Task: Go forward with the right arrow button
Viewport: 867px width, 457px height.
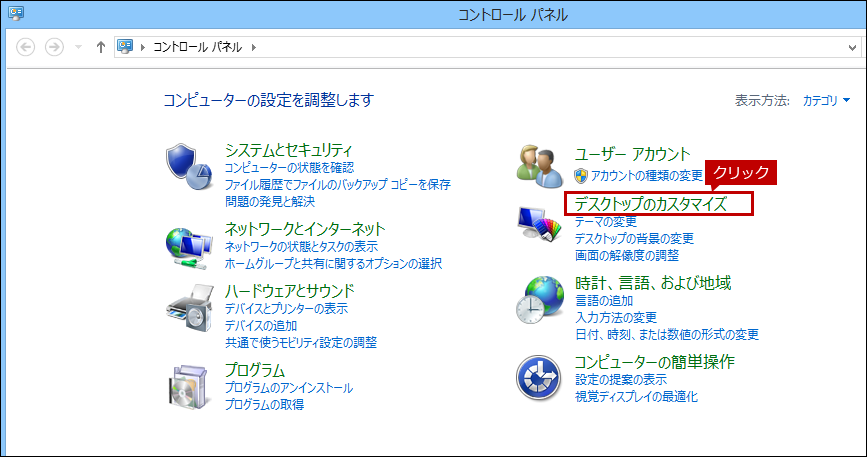Action: pos(54,48)
